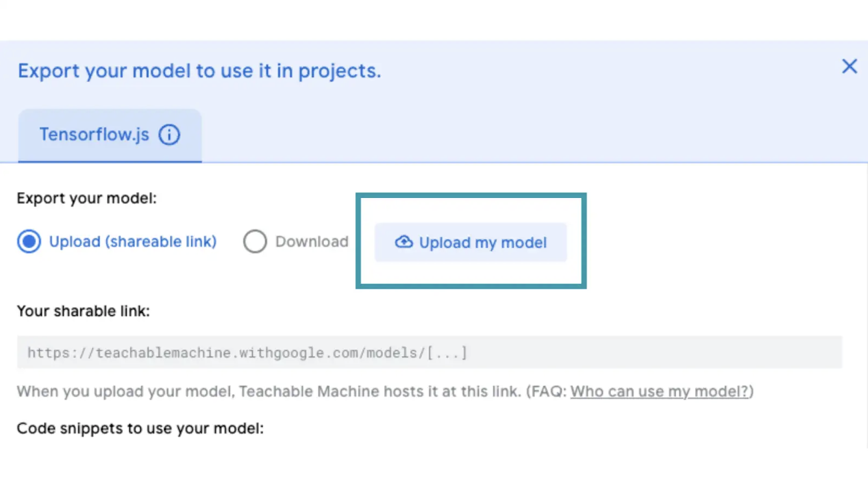The height and width of the screenshot is (488, 868).
Task: Click the "Download" option label text
Action: 311,241
